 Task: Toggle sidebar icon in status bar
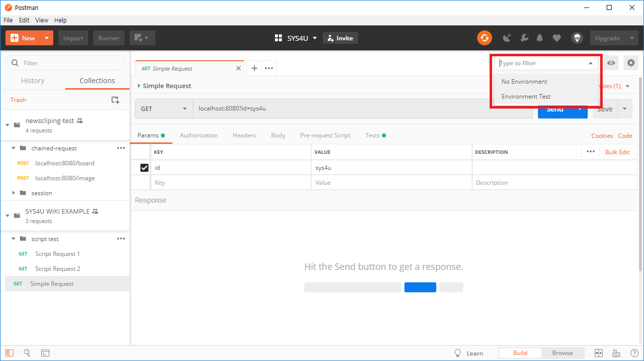point(9,353)
